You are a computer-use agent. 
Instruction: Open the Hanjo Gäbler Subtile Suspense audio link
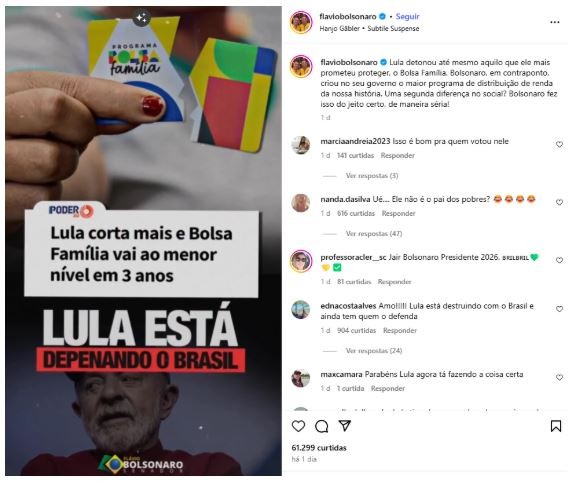click(x=369, y=28)
